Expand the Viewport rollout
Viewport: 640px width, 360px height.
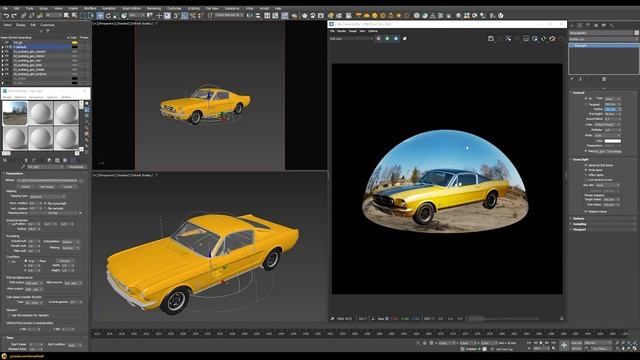(580, 229)
